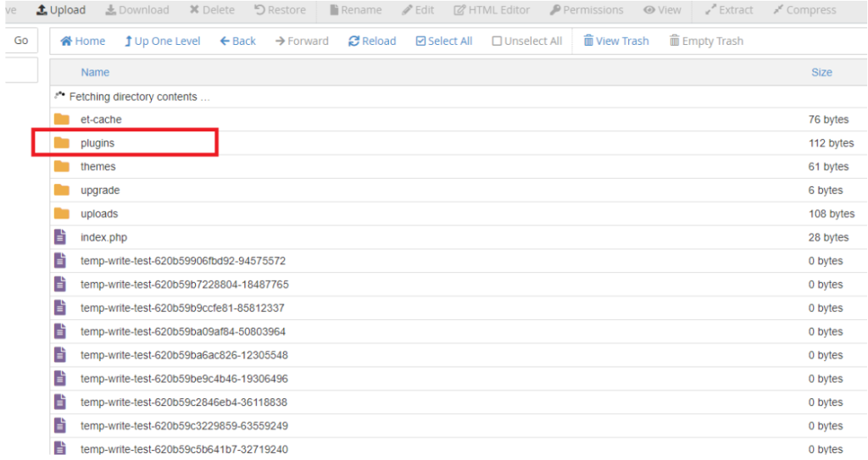Navigate Forward
868x460 pixels.
(x=302, y=41)
